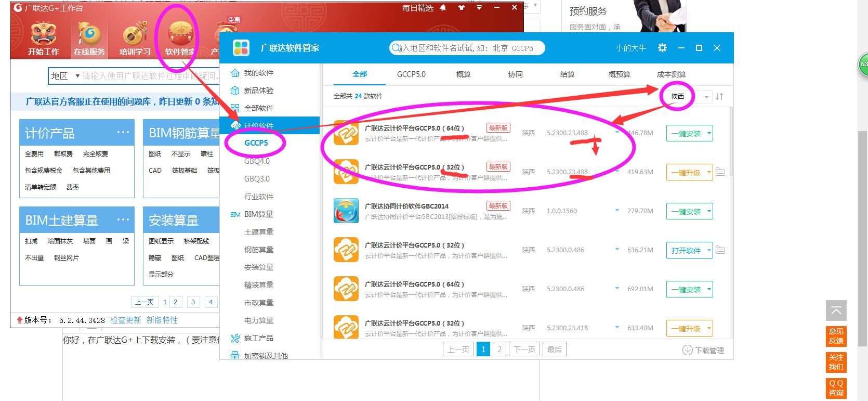The height and width of the screenshot is (401, 868).
Task: Switch to the 协同 tab
Action: click(x=516, y=74)
